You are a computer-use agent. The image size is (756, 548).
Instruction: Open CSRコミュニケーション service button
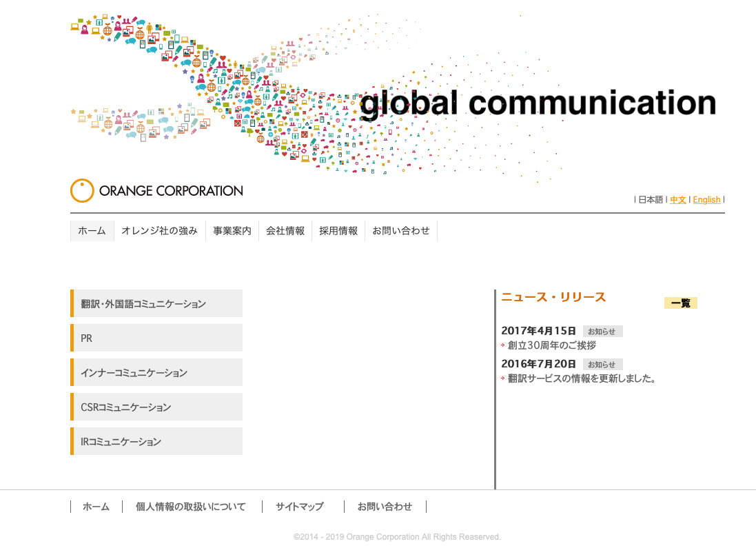(156, 407)
